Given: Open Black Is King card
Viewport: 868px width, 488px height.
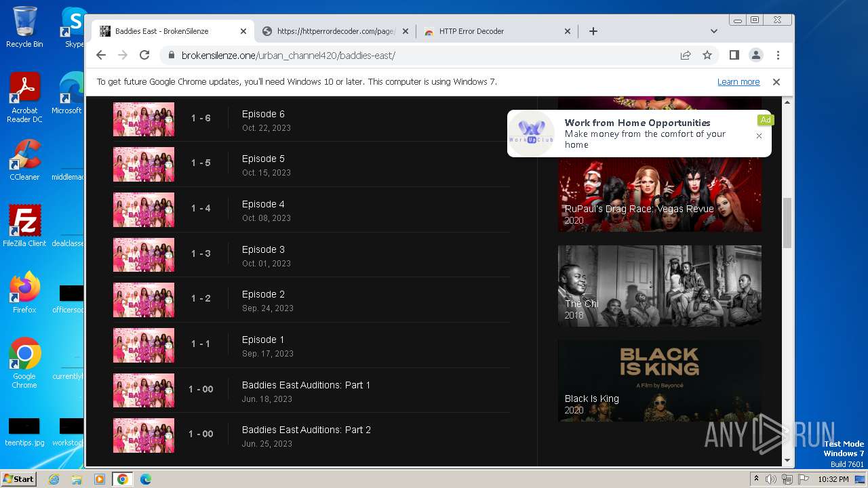Looking at the screenshot, I should point(660,381).
